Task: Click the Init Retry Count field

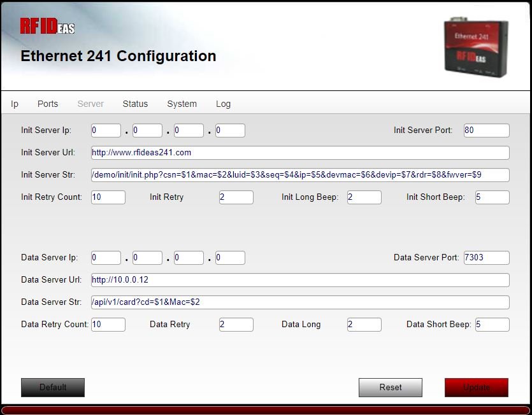Action: coord(108,197)
